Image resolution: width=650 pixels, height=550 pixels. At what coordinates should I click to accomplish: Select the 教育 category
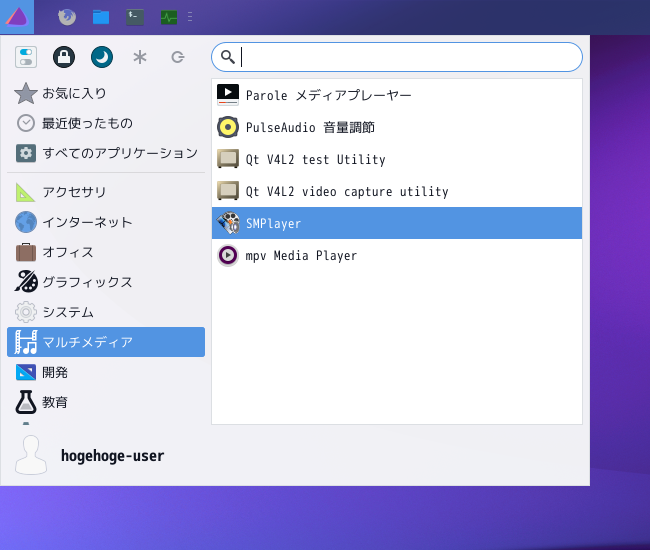click(106, 402)
